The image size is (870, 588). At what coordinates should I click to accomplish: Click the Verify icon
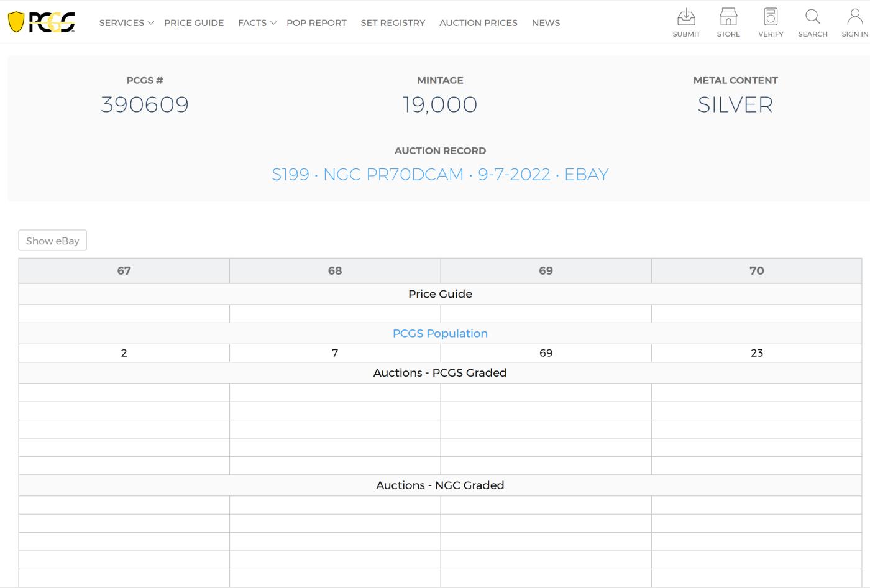click(771, 17)
